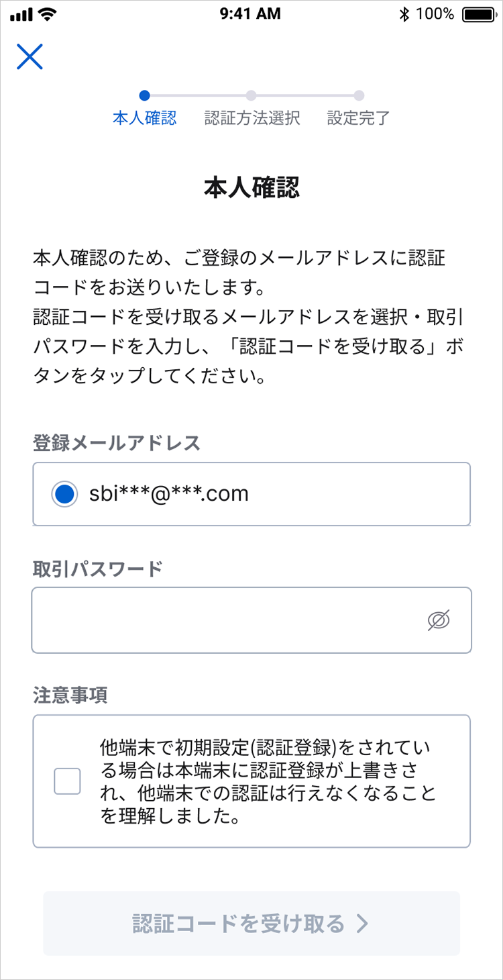Tap the sbi***@***.com email address text
This screenshot has height=980, width=503.
coord(169,495)
